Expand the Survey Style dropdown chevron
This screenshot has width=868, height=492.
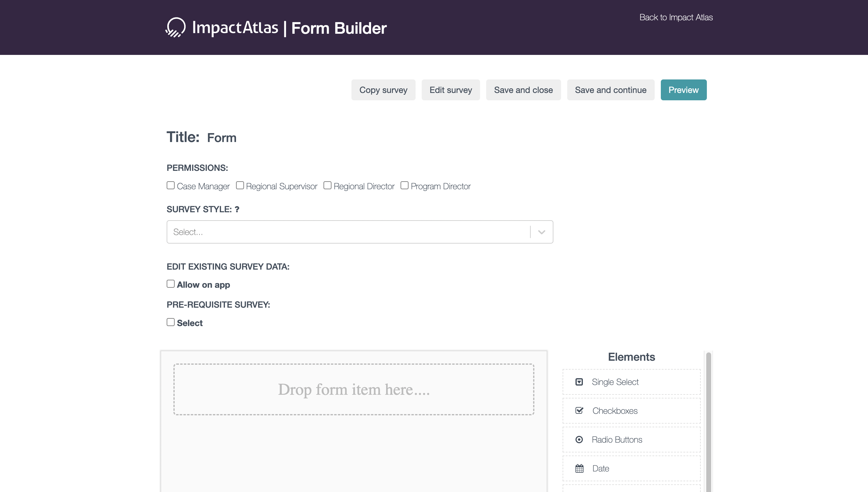541,232
